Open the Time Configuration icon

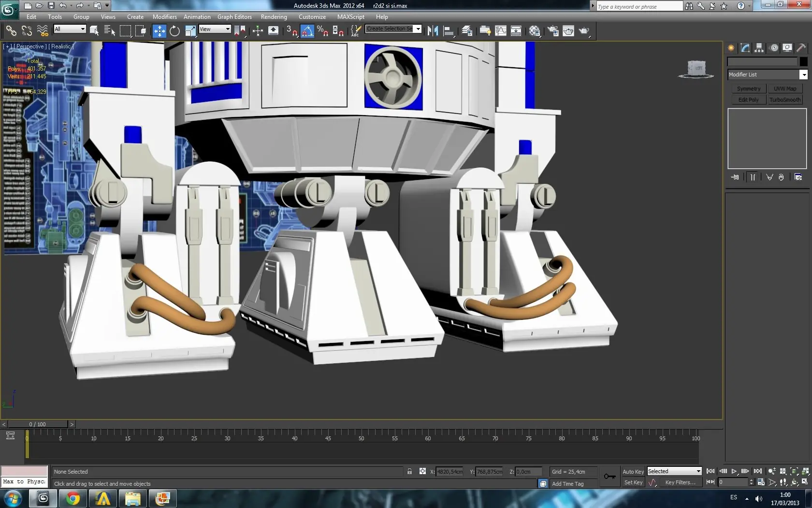pyautogui.click(x=761, y=482)
